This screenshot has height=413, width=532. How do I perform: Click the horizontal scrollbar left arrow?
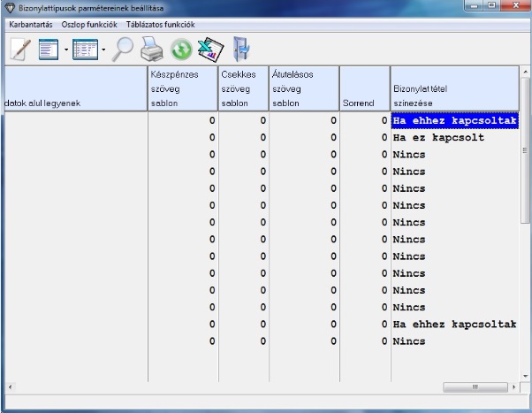9,387
